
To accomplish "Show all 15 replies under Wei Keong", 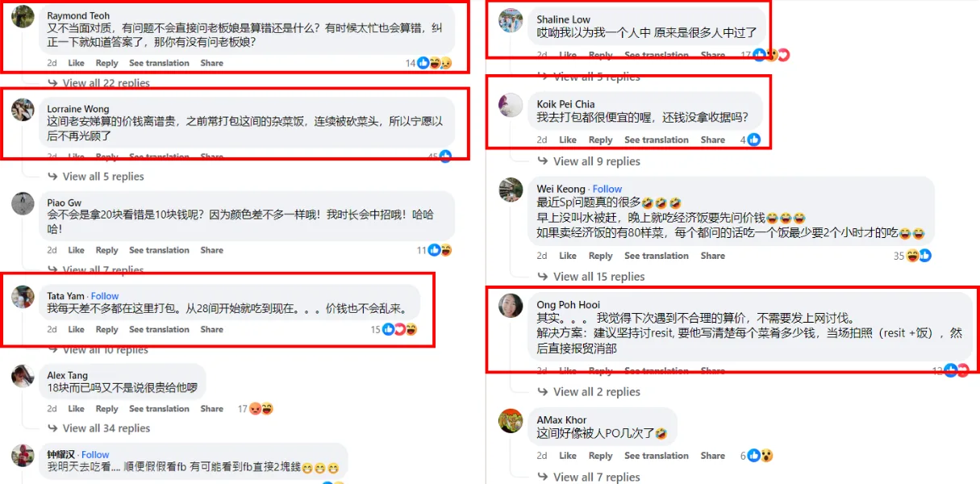I will coord(599,277).
